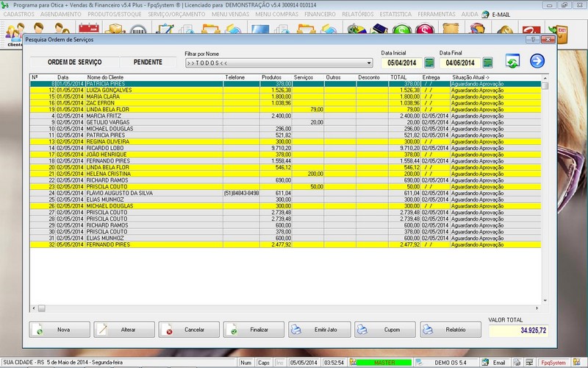Click the network computer icon in the status bar
The image size is (588, 368).
[x=529, y=362]
